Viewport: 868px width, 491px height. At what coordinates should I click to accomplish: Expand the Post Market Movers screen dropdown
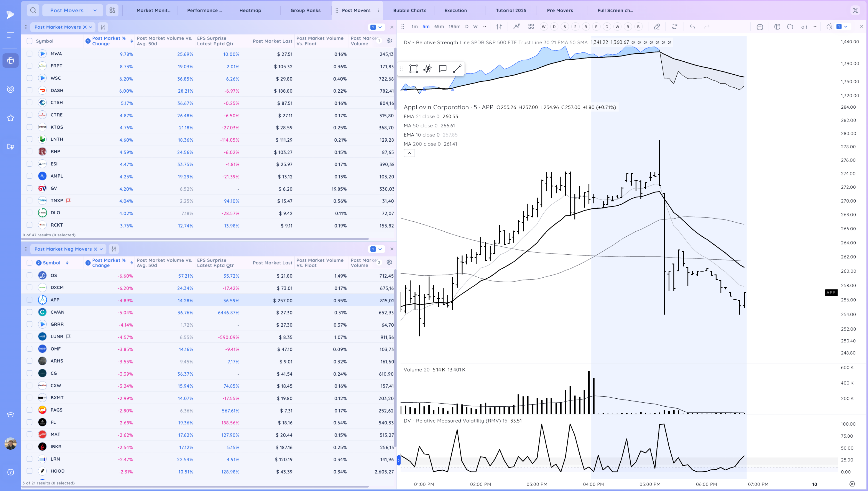tap(91, 27)
